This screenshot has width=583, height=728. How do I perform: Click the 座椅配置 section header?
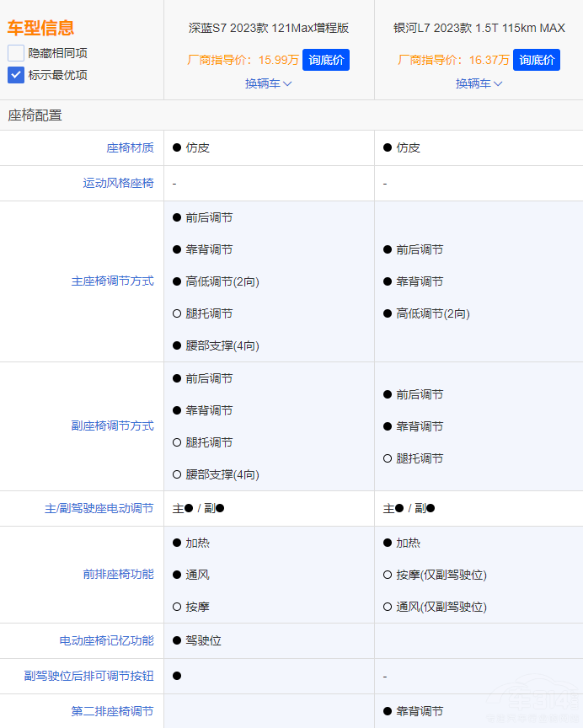tap(35, 115)
